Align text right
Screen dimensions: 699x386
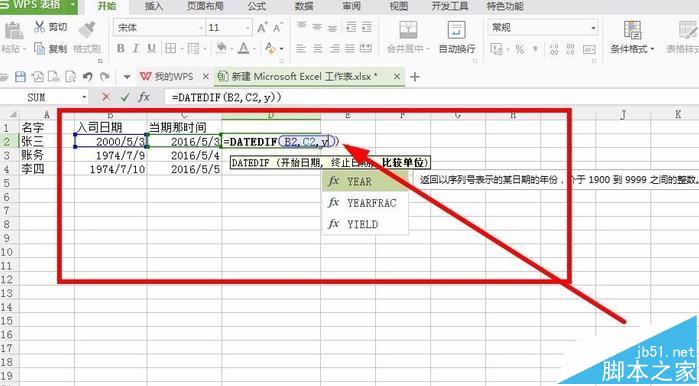point(334,48)
